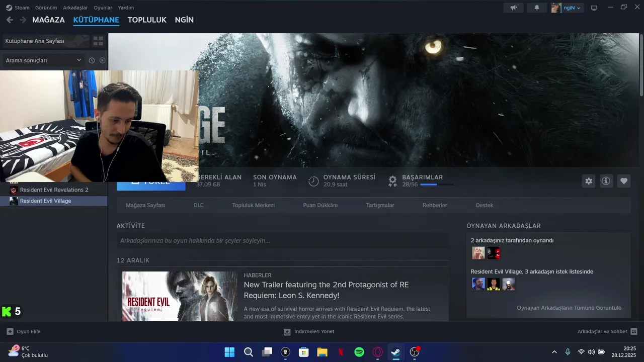Sort by recent activity clock icon
The height and width of the screenshot is (362, 644).
[92, 60]
